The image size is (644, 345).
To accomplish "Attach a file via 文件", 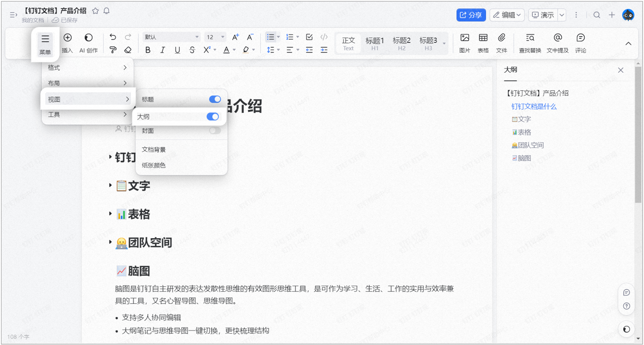I will pos(501,43).
